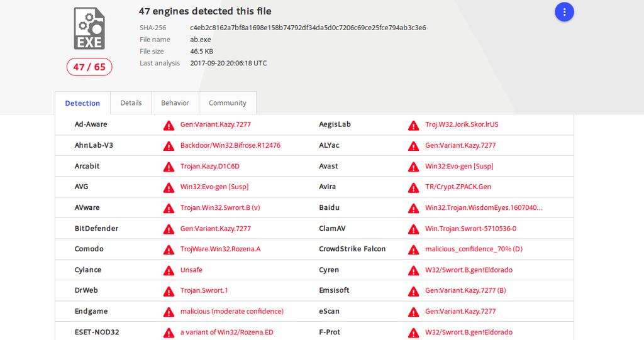Screen dimensions: 644x340
Task: Click the warning icon in Cylance row
Action: tap(169, 271)
